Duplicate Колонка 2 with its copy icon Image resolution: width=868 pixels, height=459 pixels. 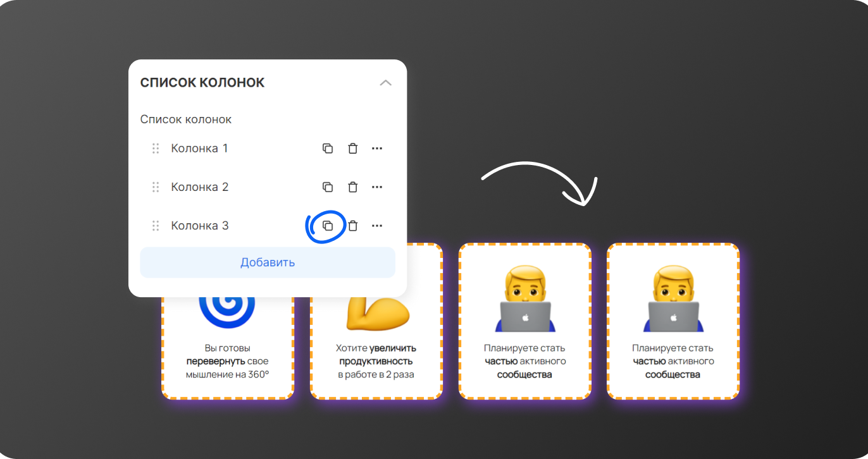pyautogui.click(x=328, y=187)
